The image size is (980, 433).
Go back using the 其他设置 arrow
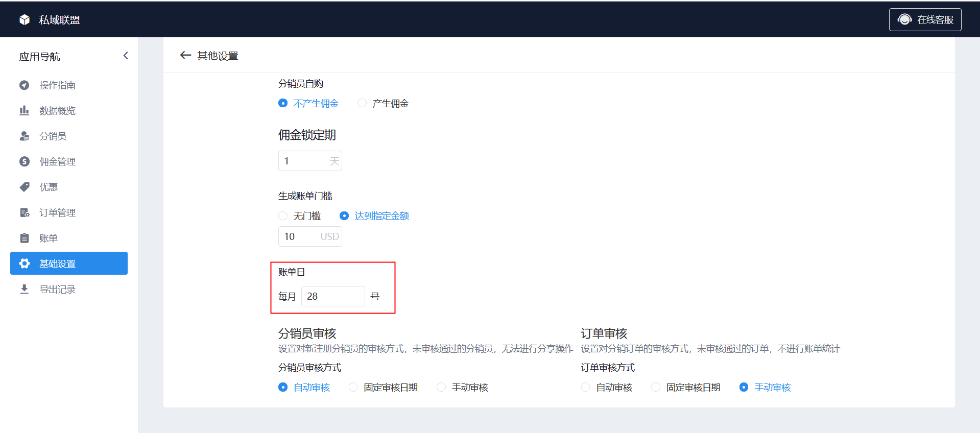(185, 55)
